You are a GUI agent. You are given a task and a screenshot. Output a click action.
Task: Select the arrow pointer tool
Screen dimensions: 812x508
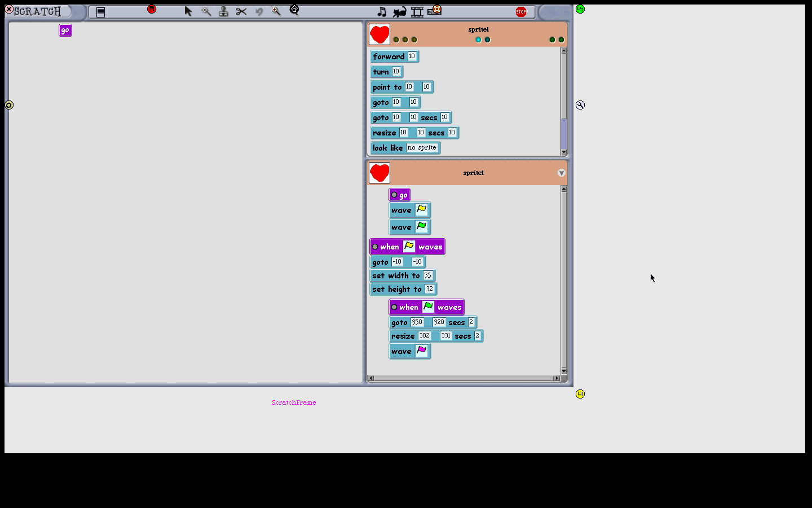pyautogui.click(x=188, y=11)
